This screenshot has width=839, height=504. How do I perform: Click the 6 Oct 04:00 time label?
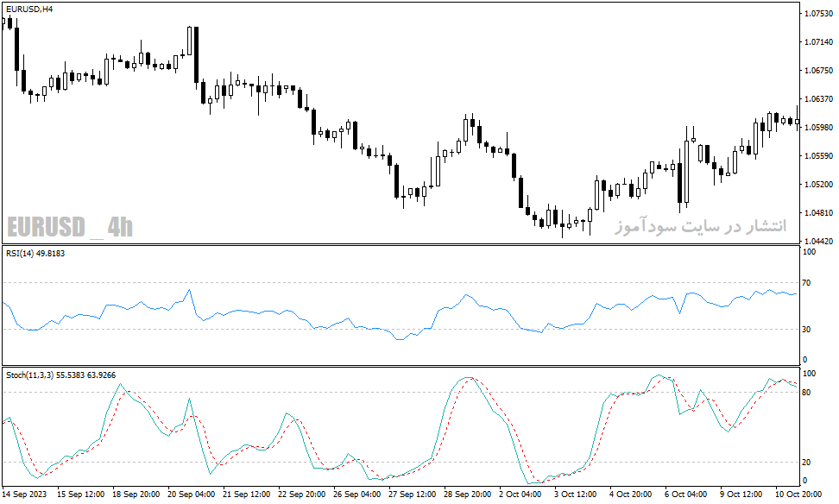685,494
